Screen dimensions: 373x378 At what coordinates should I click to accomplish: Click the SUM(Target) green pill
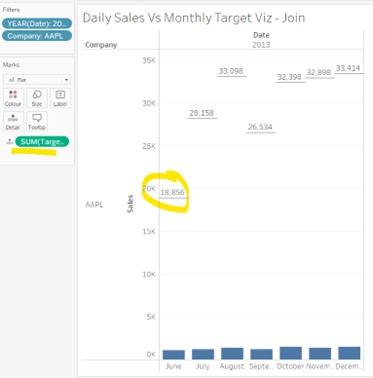click(42, 142)
